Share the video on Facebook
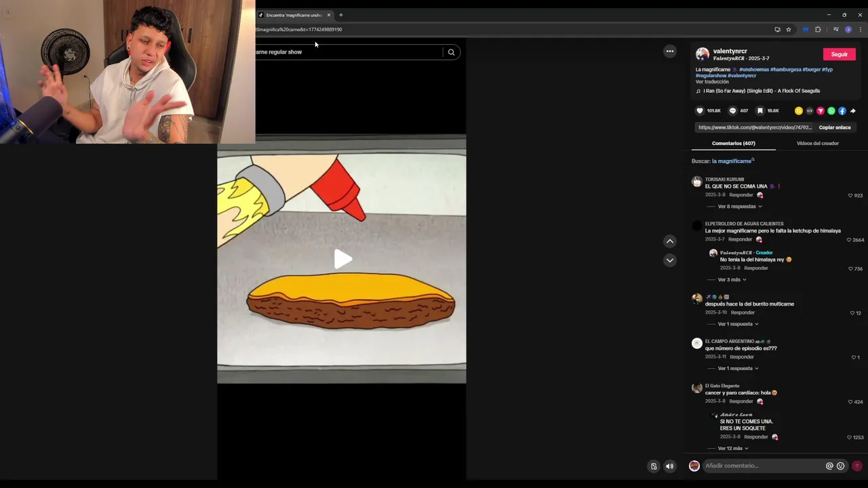The height and width of the screenshot is (488, 868). pyautogui.click(x=842, y=110)
